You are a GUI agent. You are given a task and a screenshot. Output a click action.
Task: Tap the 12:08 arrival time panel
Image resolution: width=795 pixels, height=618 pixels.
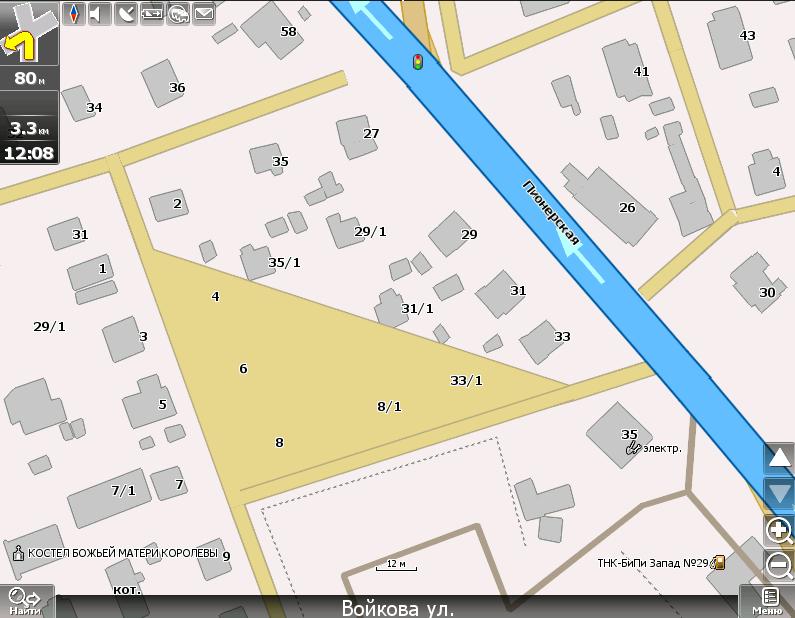tap(29, 153)
